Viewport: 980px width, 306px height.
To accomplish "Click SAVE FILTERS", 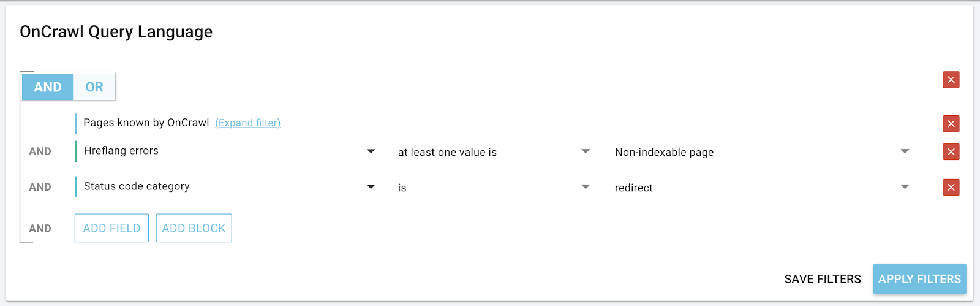I will click(823, 279).
